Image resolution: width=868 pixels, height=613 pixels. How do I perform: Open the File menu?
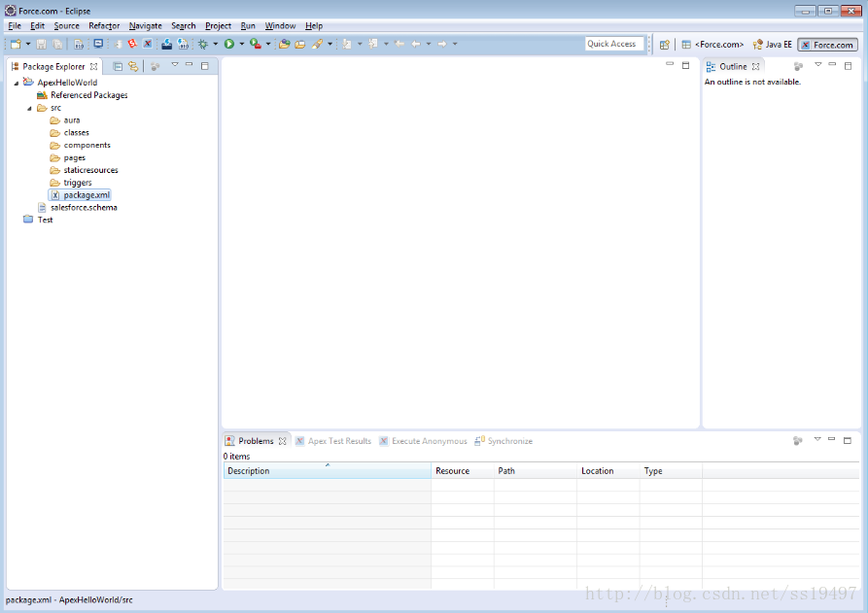[15, 26]
